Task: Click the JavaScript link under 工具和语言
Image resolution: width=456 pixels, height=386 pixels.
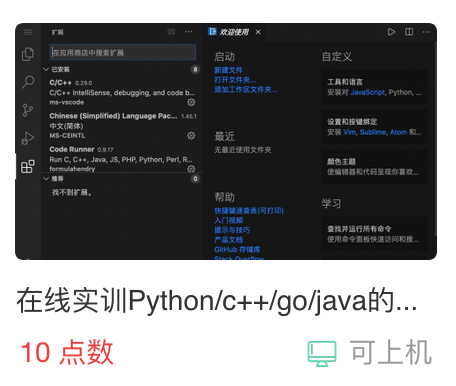Action: [x=367, y=92]
